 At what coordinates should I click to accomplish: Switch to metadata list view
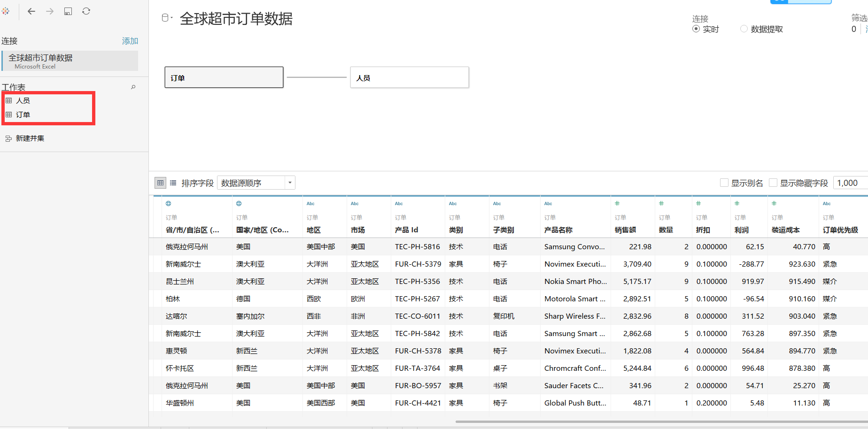click(173, 183)
